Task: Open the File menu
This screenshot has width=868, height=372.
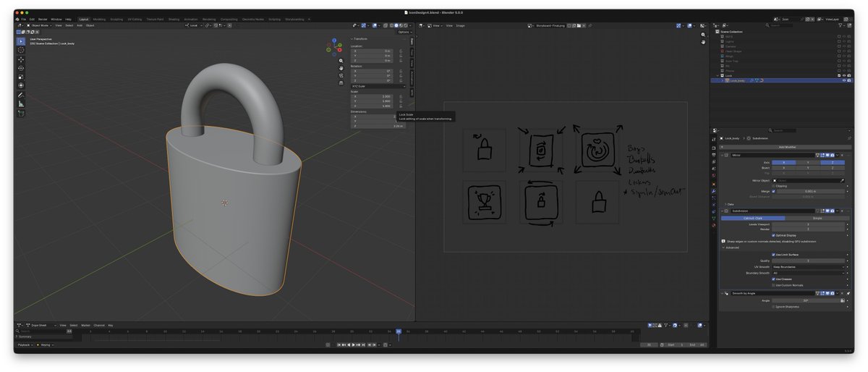Action: click(x=24, y=19)
